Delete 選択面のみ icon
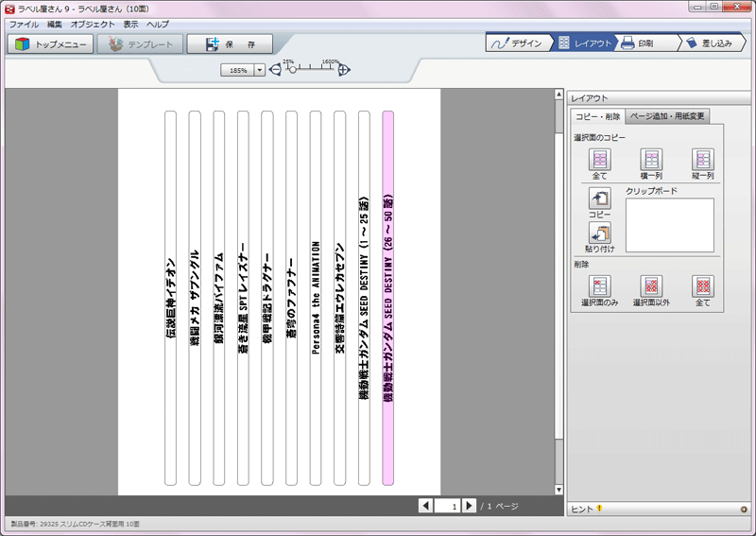Screen dimensions: 756x536 tap(600, 286)
